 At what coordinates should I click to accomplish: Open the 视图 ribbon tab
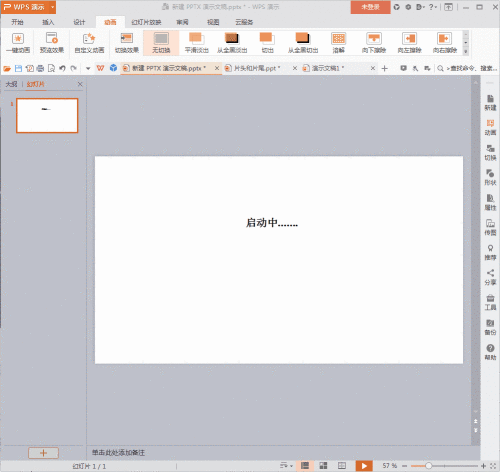coord(213,22)
